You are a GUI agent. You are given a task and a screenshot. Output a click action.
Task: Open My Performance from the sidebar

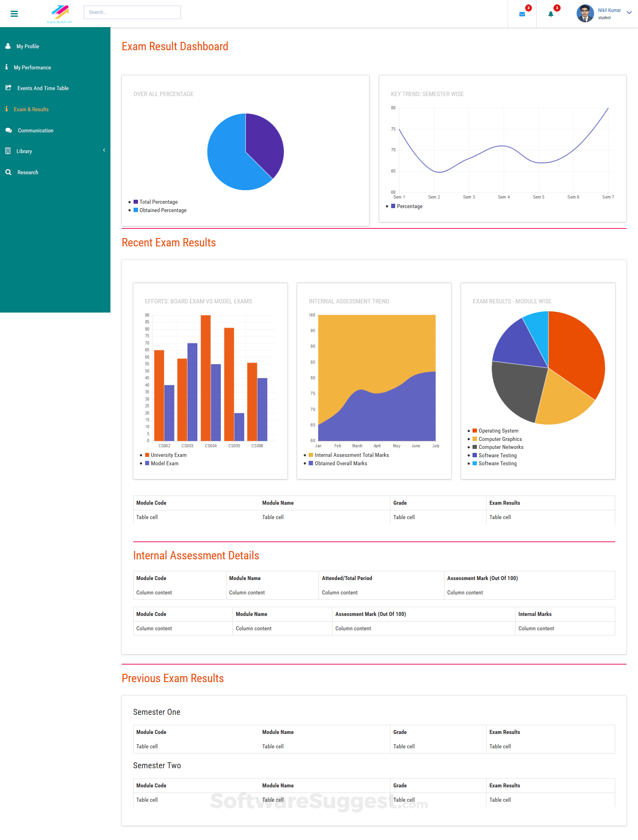[33, 67]
